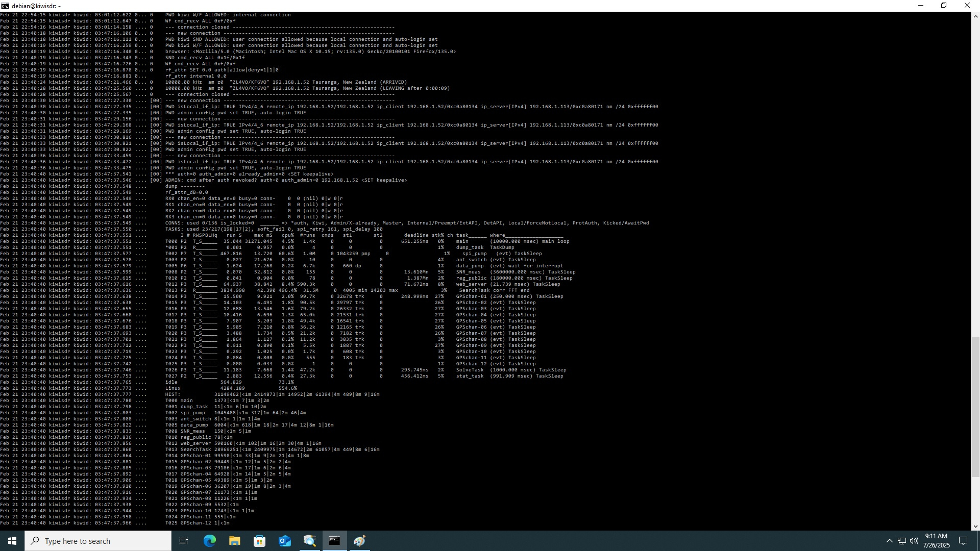Open network status in the system tray
The width and height of the screenshot is (980, 551).
tap(902, 541)
